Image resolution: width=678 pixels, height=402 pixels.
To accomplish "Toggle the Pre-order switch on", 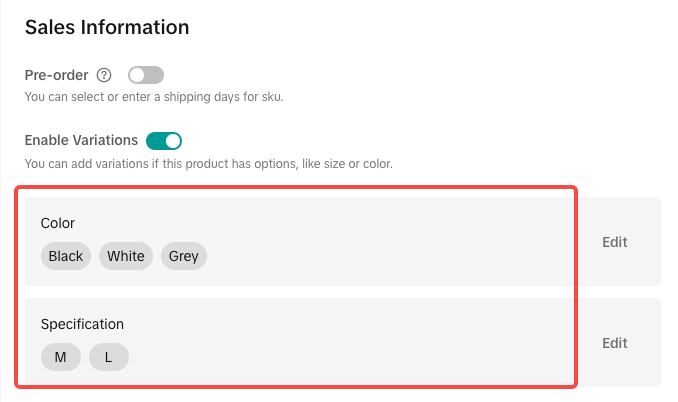I will click(146, 75).
